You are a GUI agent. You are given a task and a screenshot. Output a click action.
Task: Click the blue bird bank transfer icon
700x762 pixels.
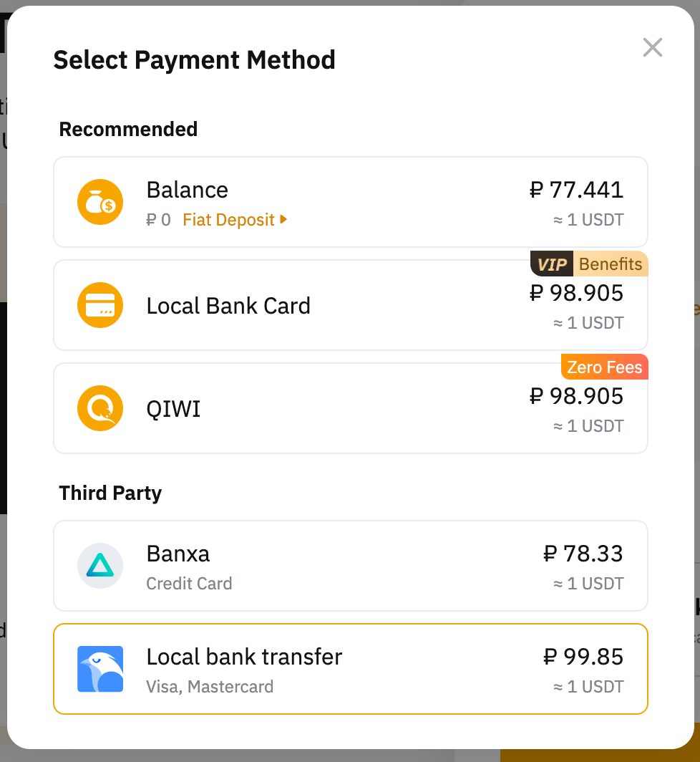pos(100,669)
